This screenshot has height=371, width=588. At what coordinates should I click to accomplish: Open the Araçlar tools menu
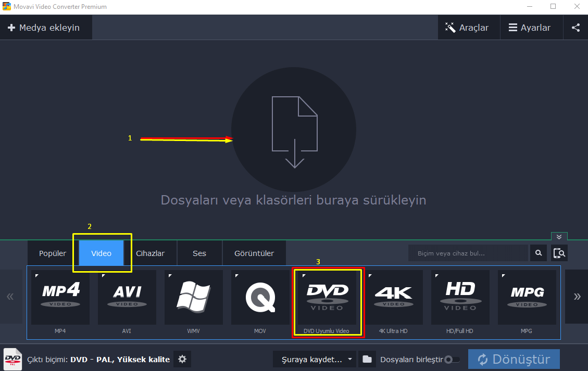pyautogui.click(x=467, y=28)
